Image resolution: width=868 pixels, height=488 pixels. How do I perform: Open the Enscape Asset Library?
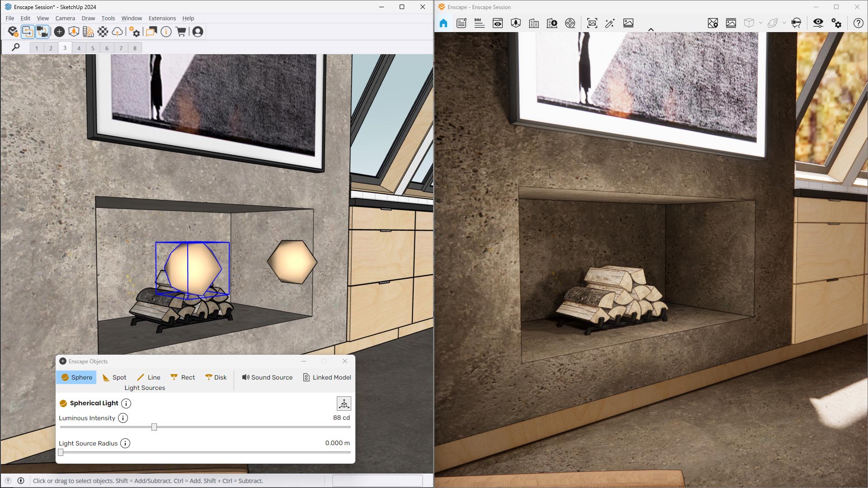pyautogui.click(x=516, y=23)
